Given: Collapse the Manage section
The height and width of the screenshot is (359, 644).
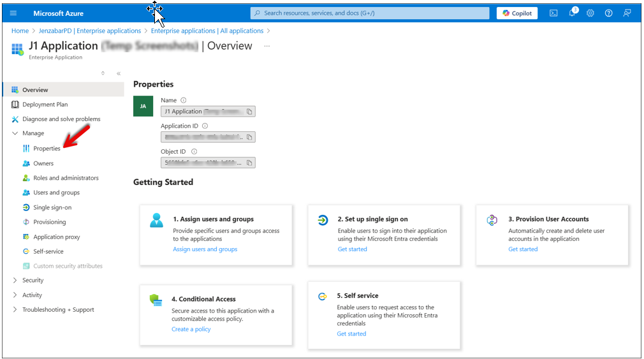Looking at the screenshot, I should pyautogui.click(x=15, y=133).
